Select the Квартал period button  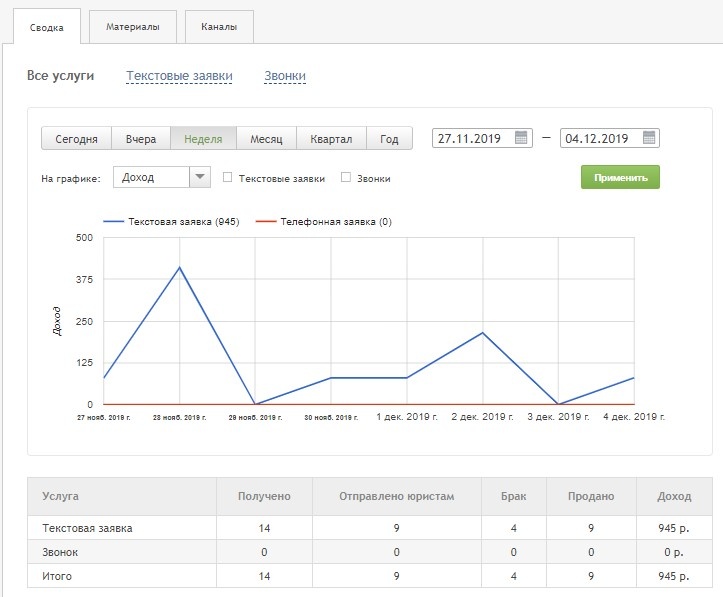tap(331, 139)
